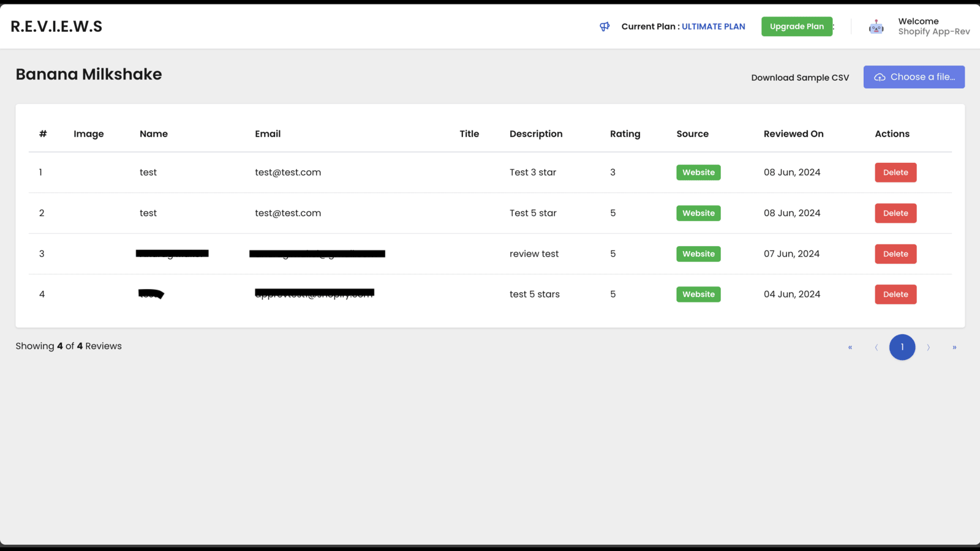The width and height of the screenshot is (980, 551).
Task: Click name 'test' in row 1
Action: [x=148, y=173]
